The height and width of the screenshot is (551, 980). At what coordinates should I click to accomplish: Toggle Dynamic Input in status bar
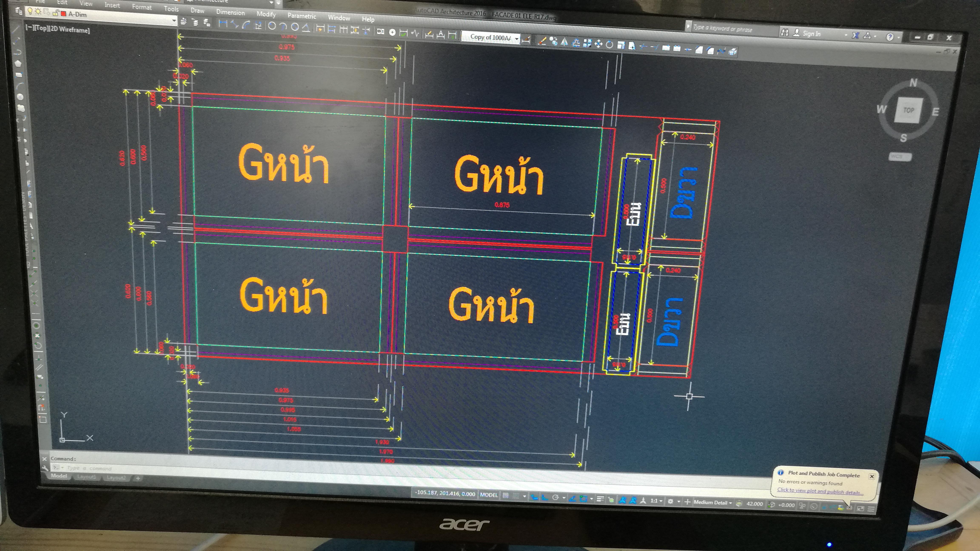pos(534,497)
